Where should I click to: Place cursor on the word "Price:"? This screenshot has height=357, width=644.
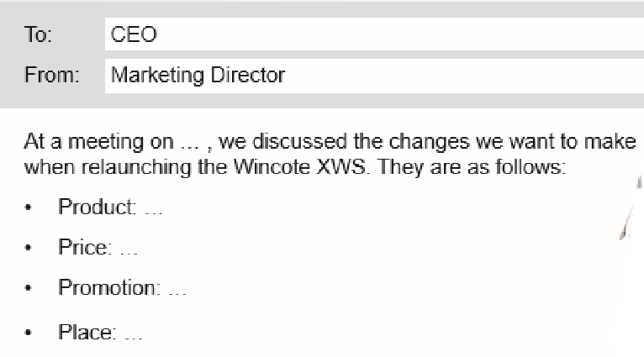84,248
